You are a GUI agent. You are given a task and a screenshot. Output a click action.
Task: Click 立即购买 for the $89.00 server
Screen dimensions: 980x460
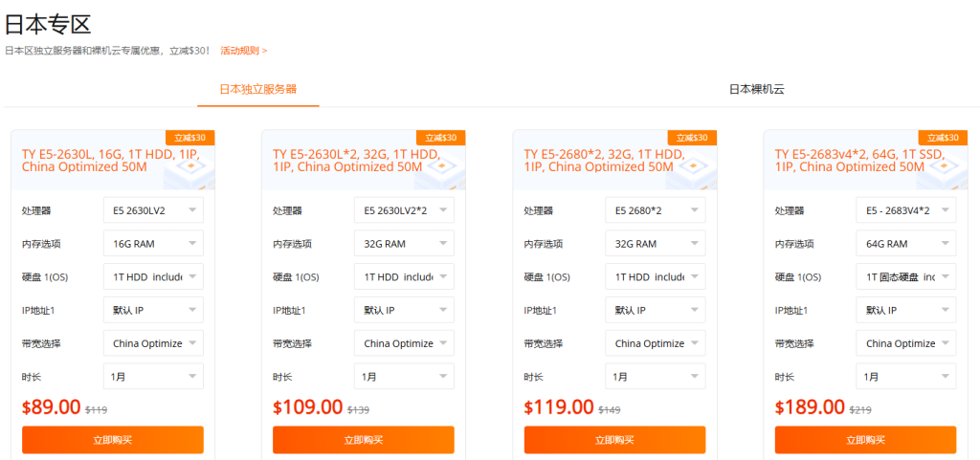(113, 440)
